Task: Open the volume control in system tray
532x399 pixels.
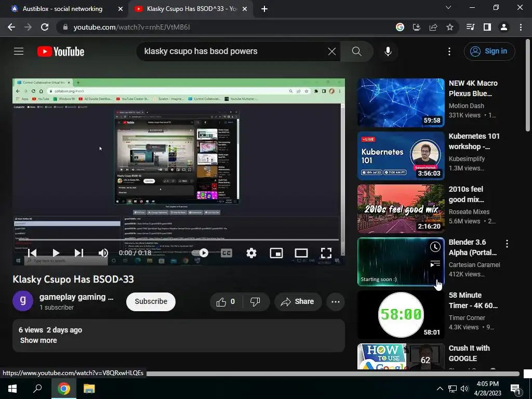Action: point(464,389)
